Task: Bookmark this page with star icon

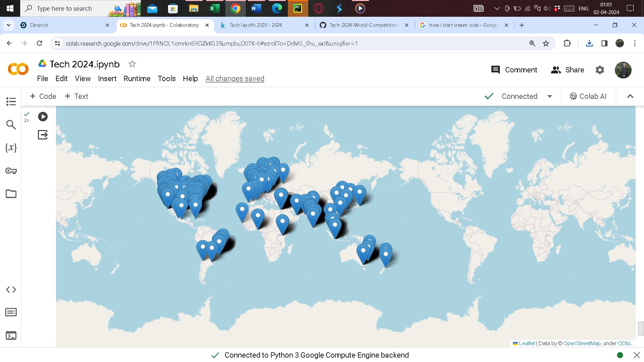Action: point(546,44)
